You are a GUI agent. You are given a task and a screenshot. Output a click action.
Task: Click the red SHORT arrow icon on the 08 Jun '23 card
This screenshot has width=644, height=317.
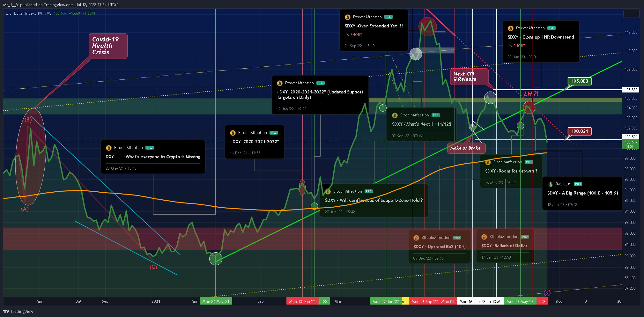pos(510,46)
